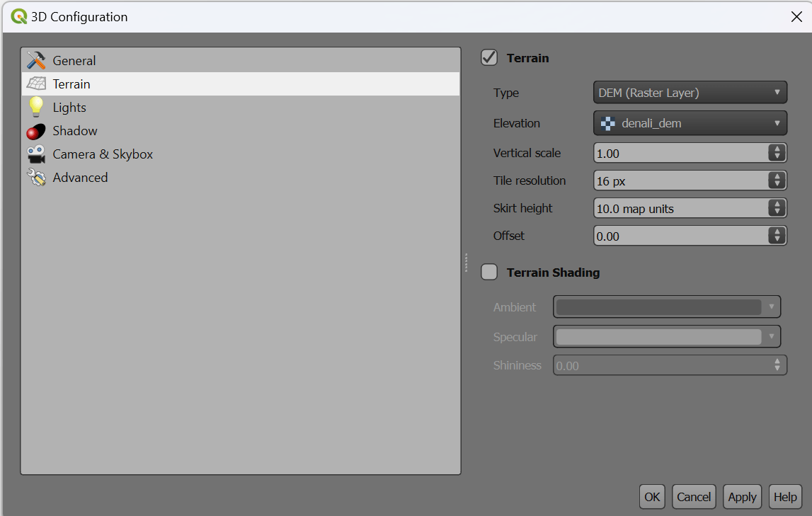Enable the Terrain Shading checkbox

pyautogui.click(x=489, y=273)
